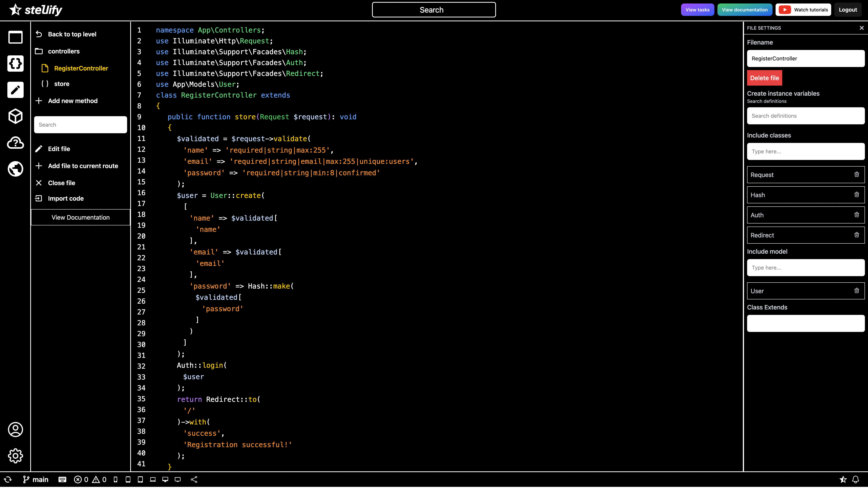
Task: Click Back to top level
Action: (72, 34)
